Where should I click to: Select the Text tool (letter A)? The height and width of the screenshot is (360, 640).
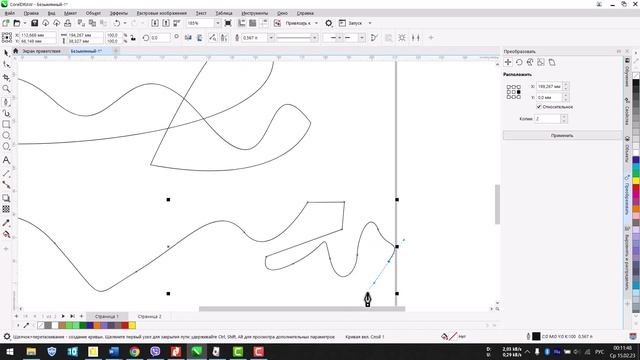[6, 160]
